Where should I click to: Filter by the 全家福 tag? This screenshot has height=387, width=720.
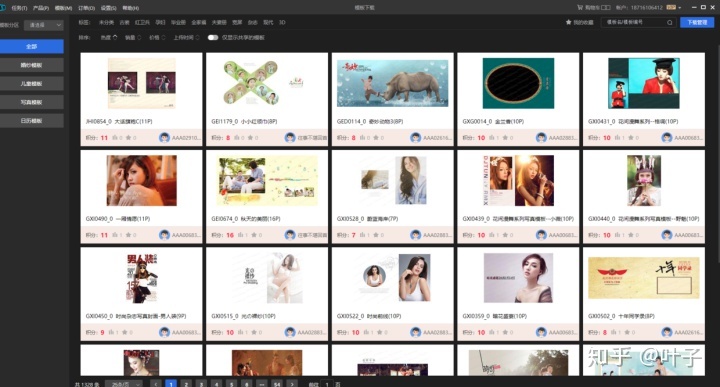(199, 22)
